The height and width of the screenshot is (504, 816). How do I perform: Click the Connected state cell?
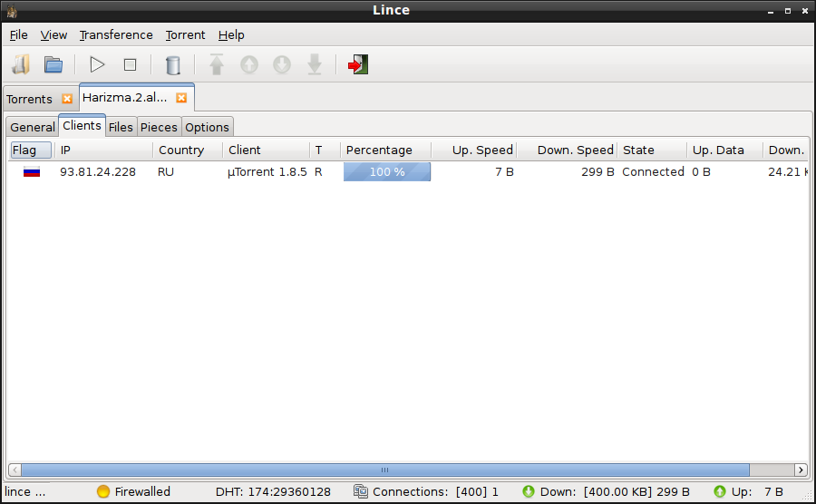653,172
